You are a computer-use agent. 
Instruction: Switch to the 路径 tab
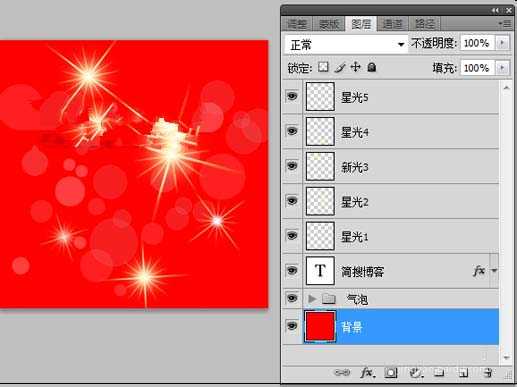click(424, 24)
